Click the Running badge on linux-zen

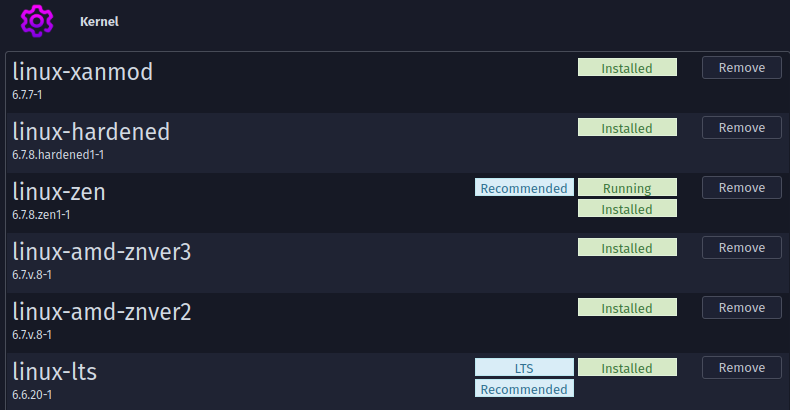click(627, 188)
